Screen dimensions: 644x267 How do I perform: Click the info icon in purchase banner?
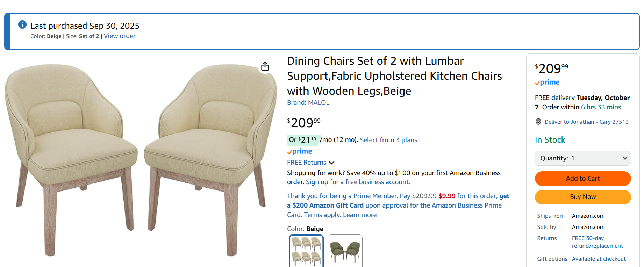pos(22,24)
